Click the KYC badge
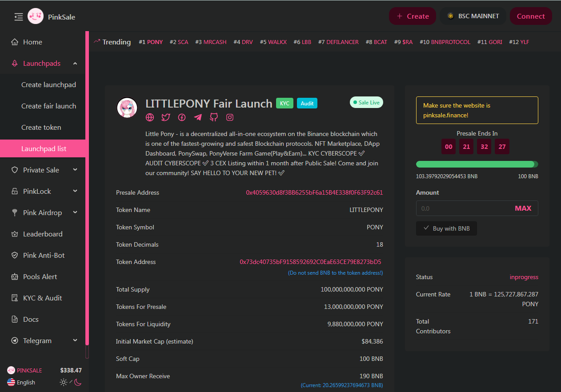Screen dimensions: 561x392 click(x=285, y=103)
